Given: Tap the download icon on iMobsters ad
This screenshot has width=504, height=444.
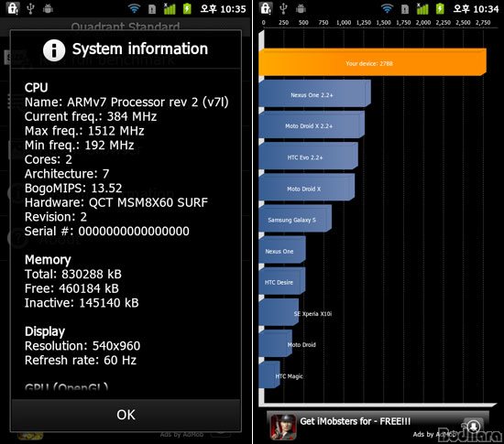Looking at the screenshot, I should [474, 427].
